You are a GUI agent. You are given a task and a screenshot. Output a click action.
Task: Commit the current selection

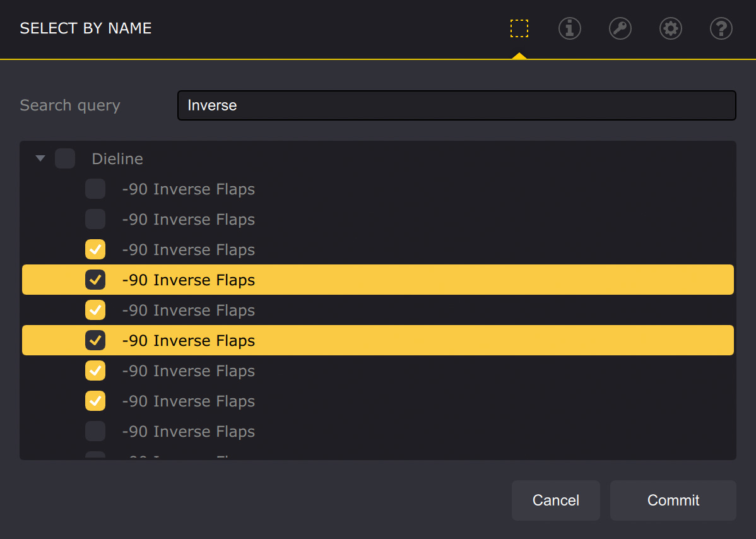[x=673, y=500]
